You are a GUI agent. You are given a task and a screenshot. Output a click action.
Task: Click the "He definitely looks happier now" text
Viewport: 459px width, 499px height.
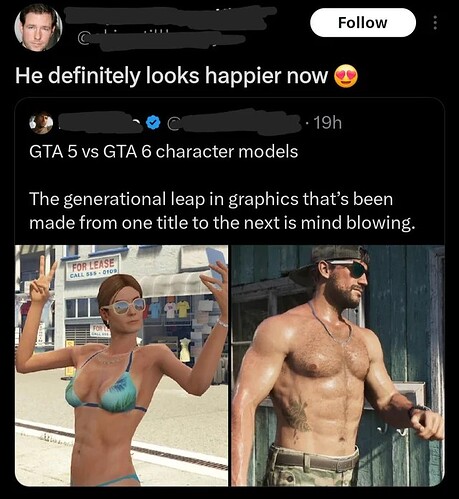[172, 76]
